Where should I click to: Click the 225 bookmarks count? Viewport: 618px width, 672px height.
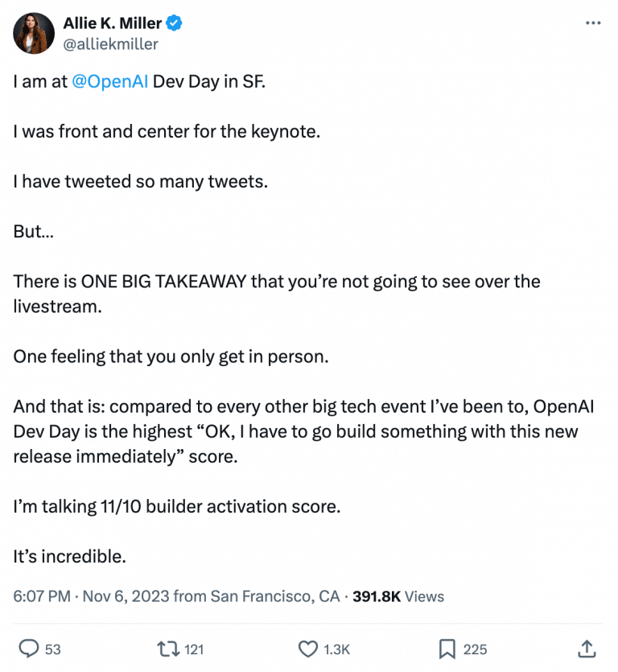[474, 649]
